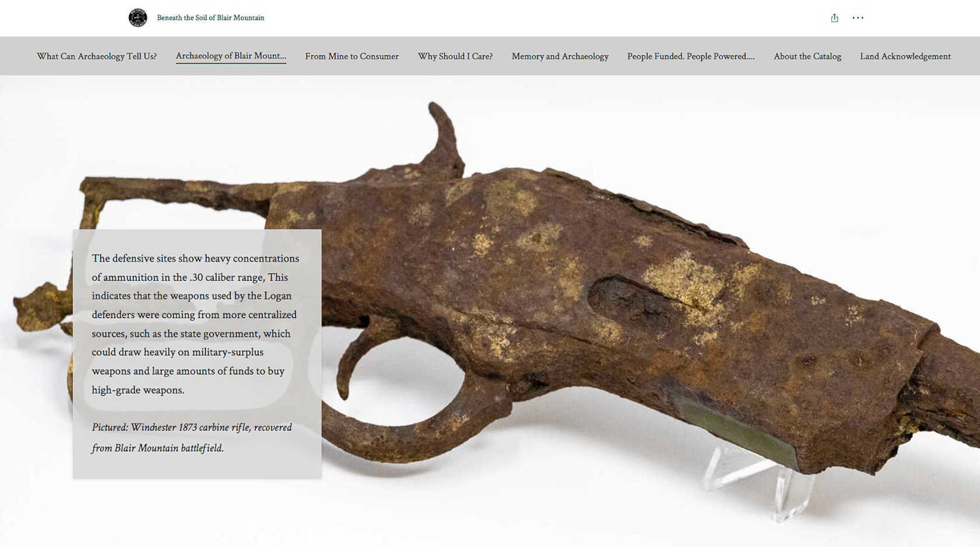Click the export arrow icon in the header

pyautogui.click(x=834, y=18)
